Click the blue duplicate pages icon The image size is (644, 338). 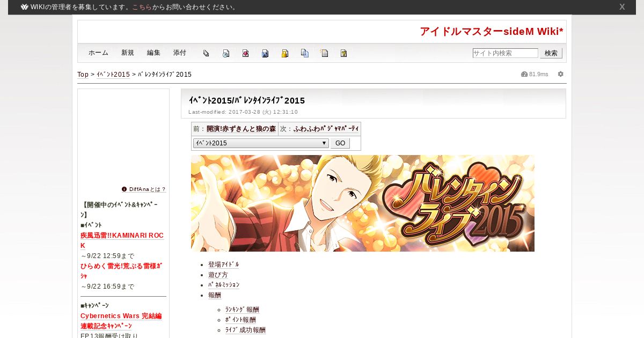tap(304, 53)
